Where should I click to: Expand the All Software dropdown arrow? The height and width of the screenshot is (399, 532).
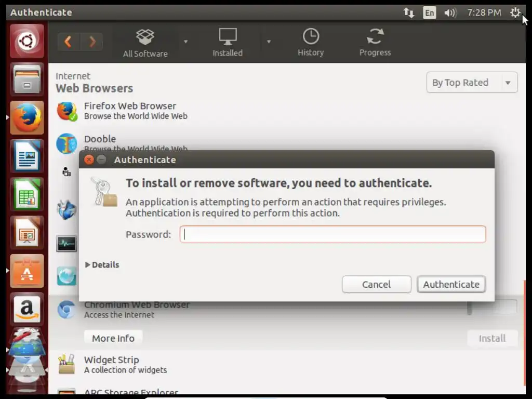click(x=185, y=42)
